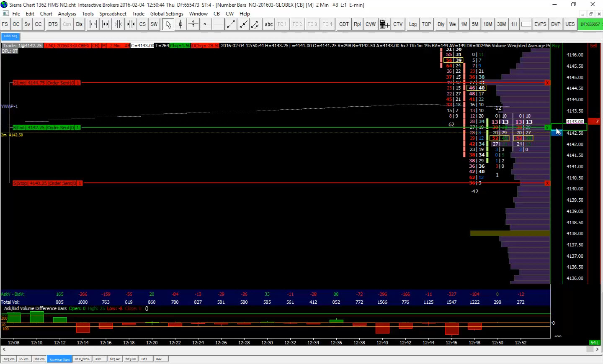
Task: Select the diagonal line drawing tool
Action: 231,24
